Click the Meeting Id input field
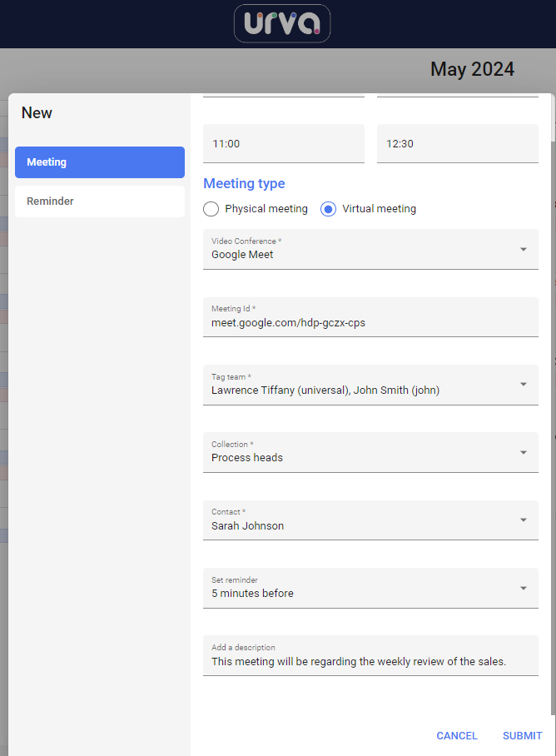This screenshot has width=556, height=756. [x=370, y=317]
